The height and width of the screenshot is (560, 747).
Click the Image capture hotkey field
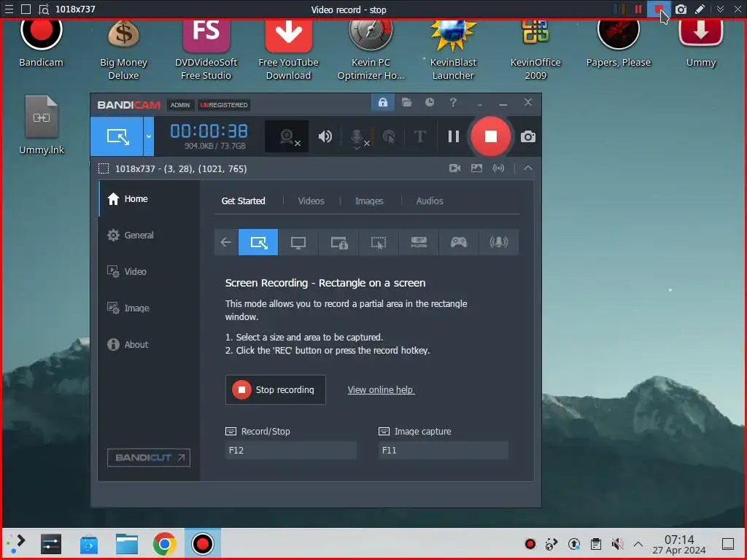pos(443,451)
